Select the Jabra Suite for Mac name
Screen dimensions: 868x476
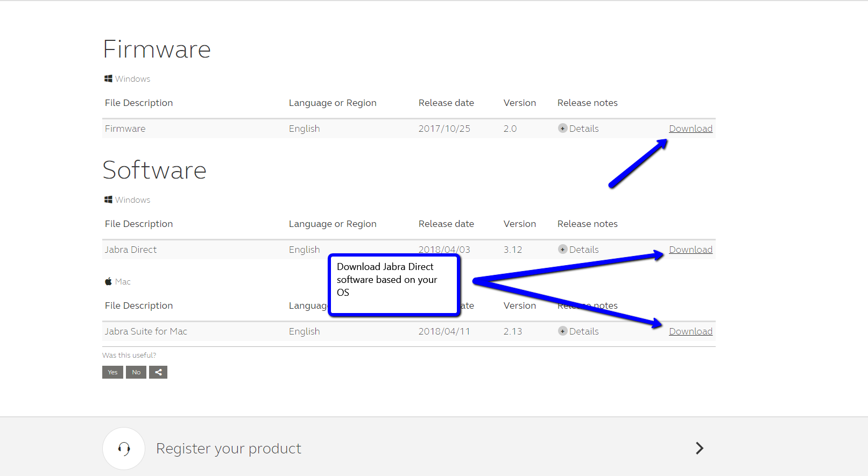coord(146,331)
